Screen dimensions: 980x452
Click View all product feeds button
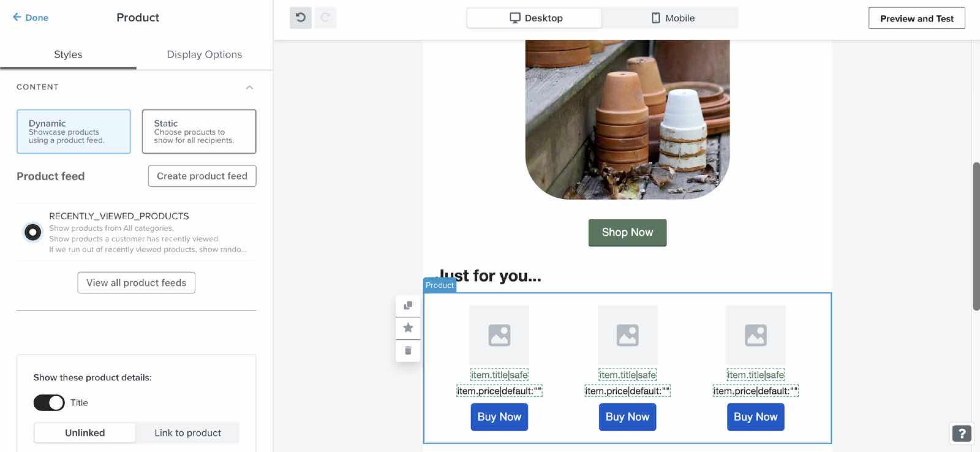click(136, 282)
